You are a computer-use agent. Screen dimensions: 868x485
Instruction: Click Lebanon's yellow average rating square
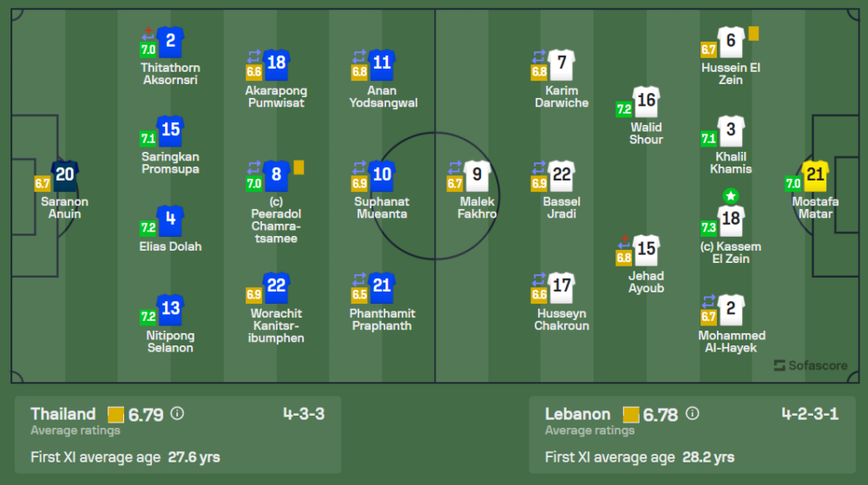coord(631,415)
